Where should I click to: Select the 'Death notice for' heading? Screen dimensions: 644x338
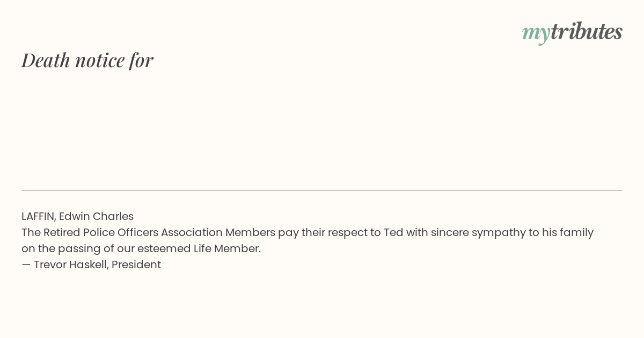tap(87, 60)
